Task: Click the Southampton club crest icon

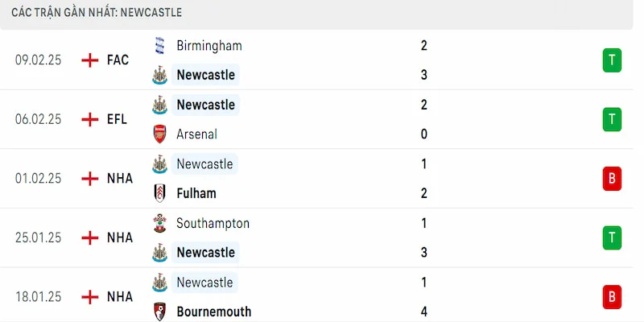Action: [x=159, y=223]
